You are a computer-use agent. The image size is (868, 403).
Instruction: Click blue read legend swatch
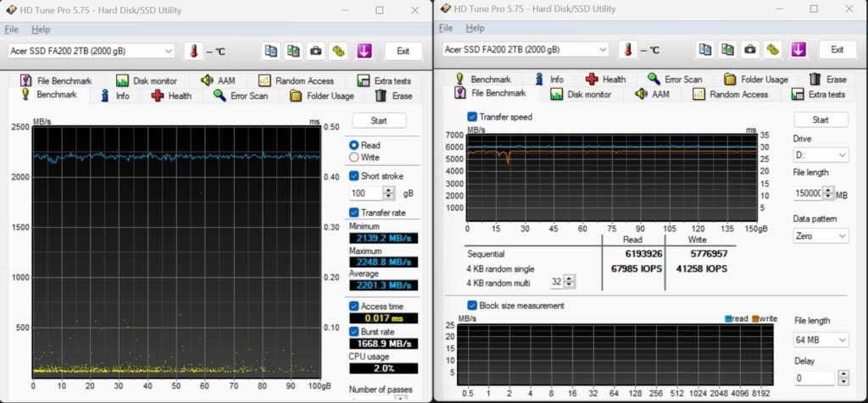728,319
